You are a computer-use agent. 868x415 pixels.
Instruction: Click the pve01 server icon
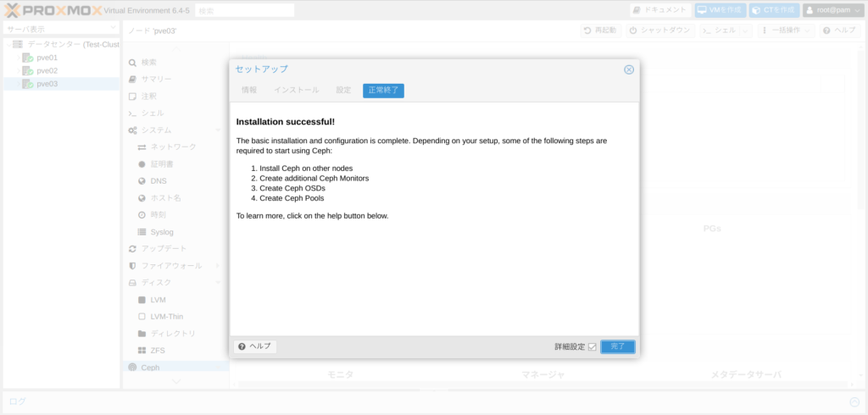[28, 58]
